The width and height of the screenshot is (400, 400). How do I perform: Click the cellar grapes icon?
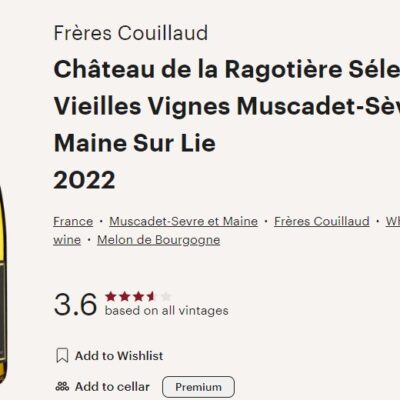(x=62, y=387)
